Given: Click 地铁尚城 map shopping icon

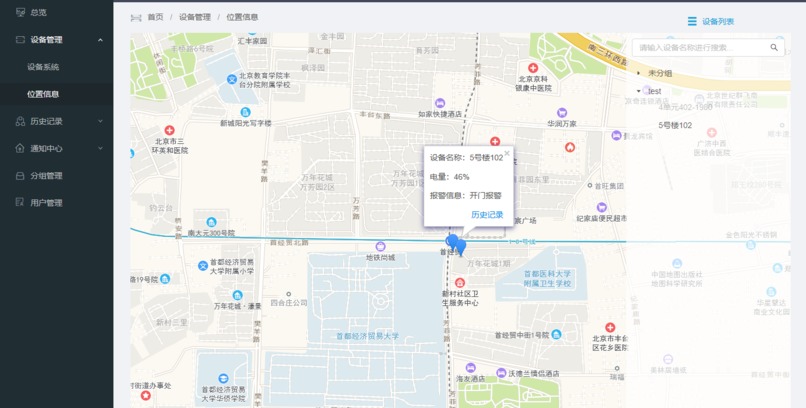Looking at the screenshot, I should click(x=380, y=247).
